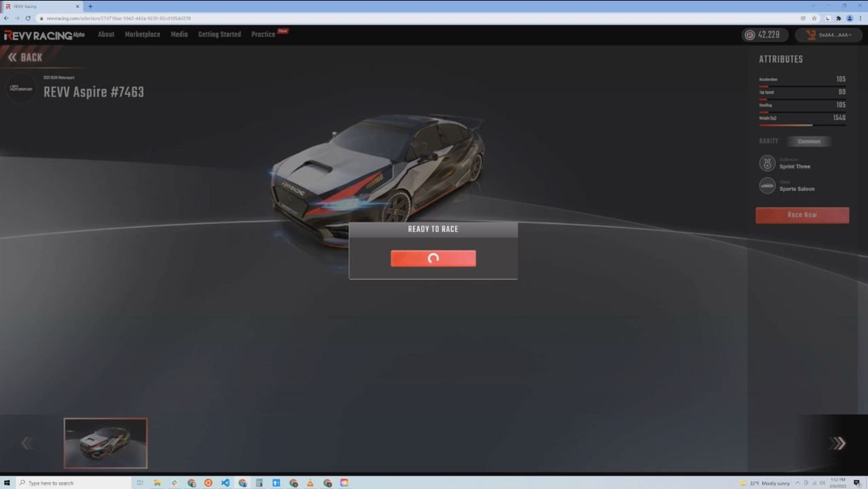Click the REVV Aspire #7463 title
The image size is (868, 489).
pyautogui.click(x=94, y=92)
